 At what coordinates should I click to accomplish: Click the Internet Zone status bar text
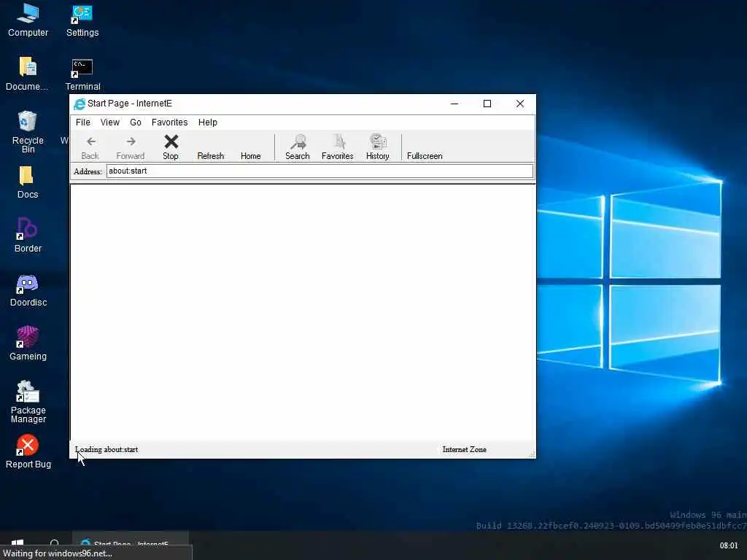click(x=465, y=449)
